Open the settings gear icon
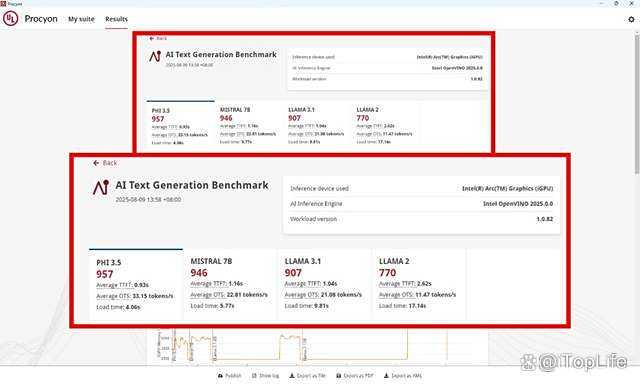Image resolution: width=640 pixels, height=385 pixels. (631, 19)
